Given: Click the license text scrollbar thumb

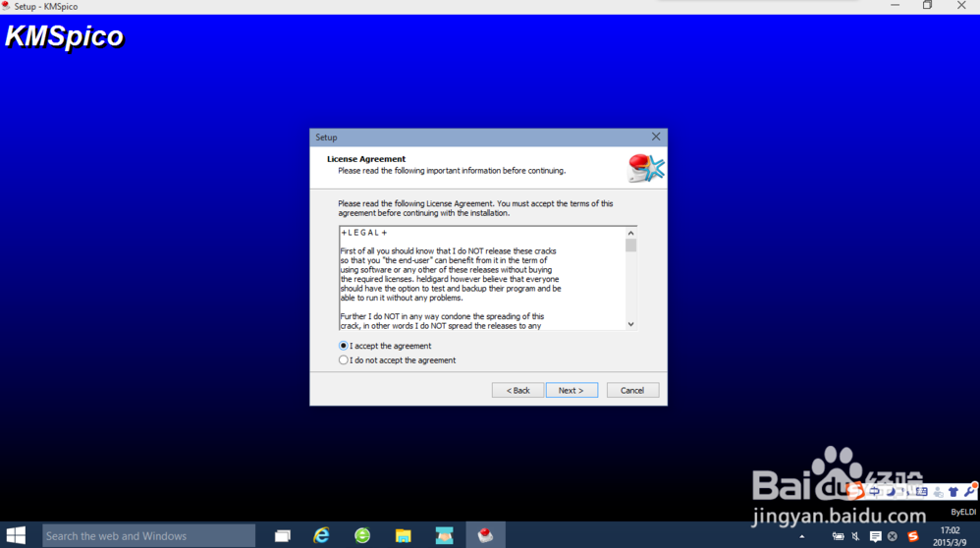Looking at the screenshot, I should 630,245.
